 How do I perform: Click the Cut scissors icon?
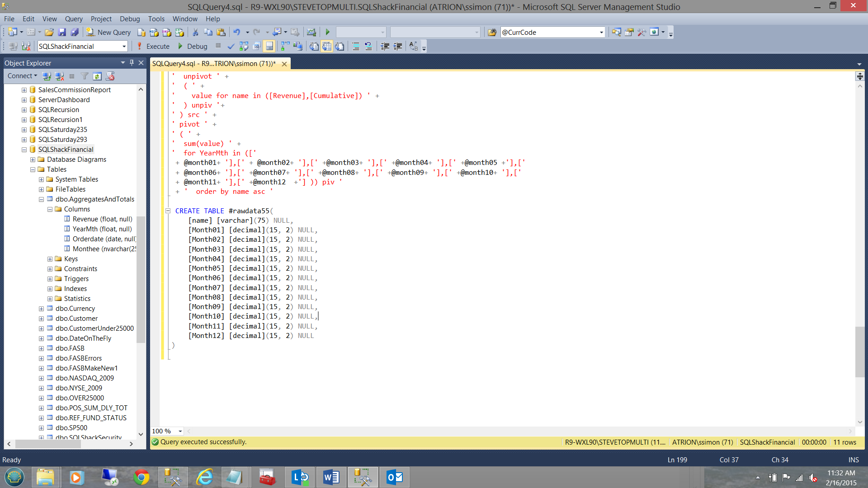(x=195, y=32)
